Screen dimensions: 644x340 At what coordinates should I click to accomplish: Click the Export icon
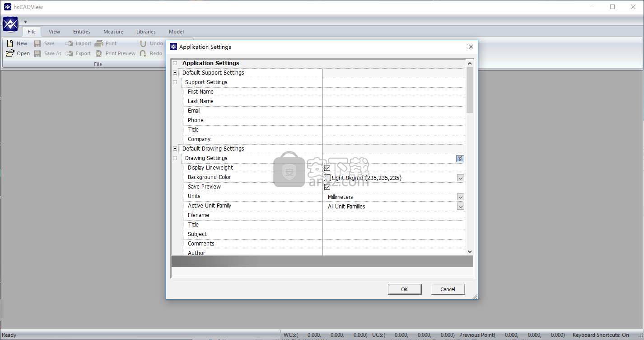(69, 53)
